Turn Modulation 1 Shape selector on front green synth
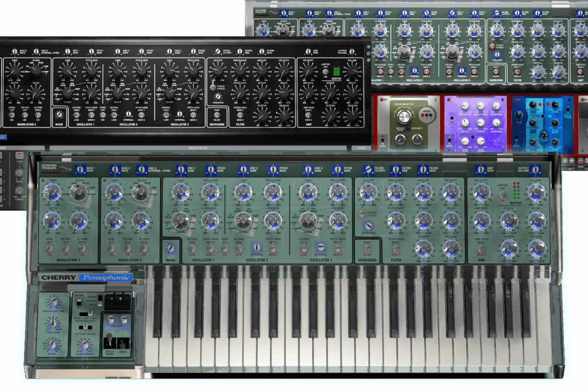Viewport: 588px width, 392px height. (x=79, y=194)
